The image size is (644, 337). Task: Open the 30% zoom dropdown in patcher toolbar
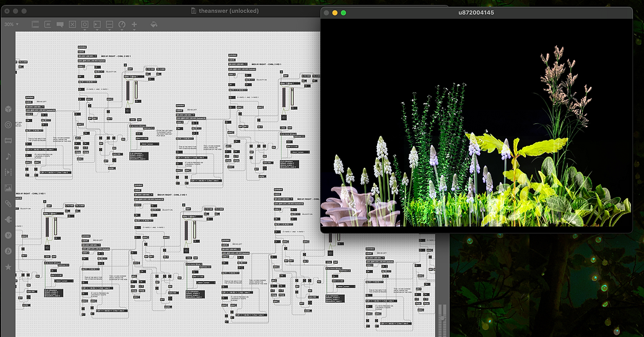(12, 25)
